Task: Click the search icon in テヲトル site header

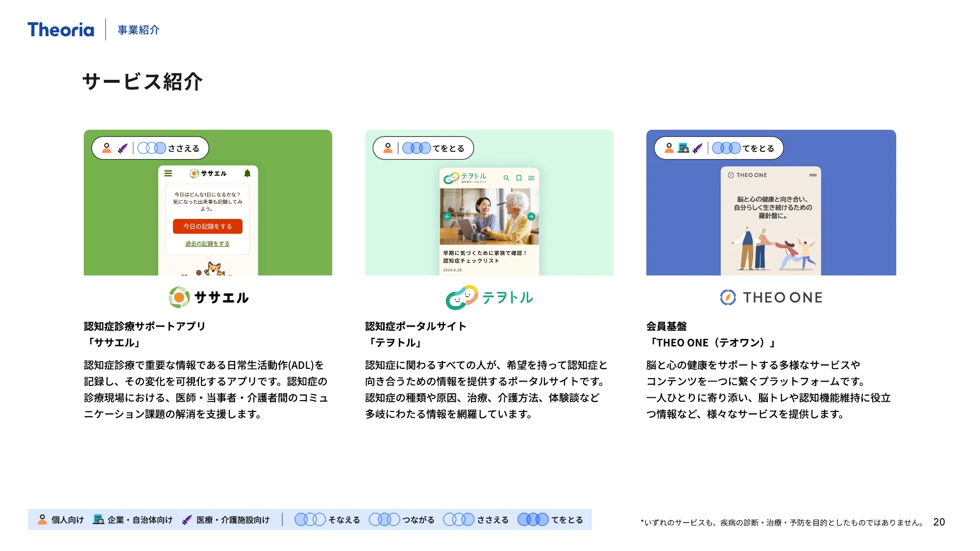Action: [x=506, y=178]
